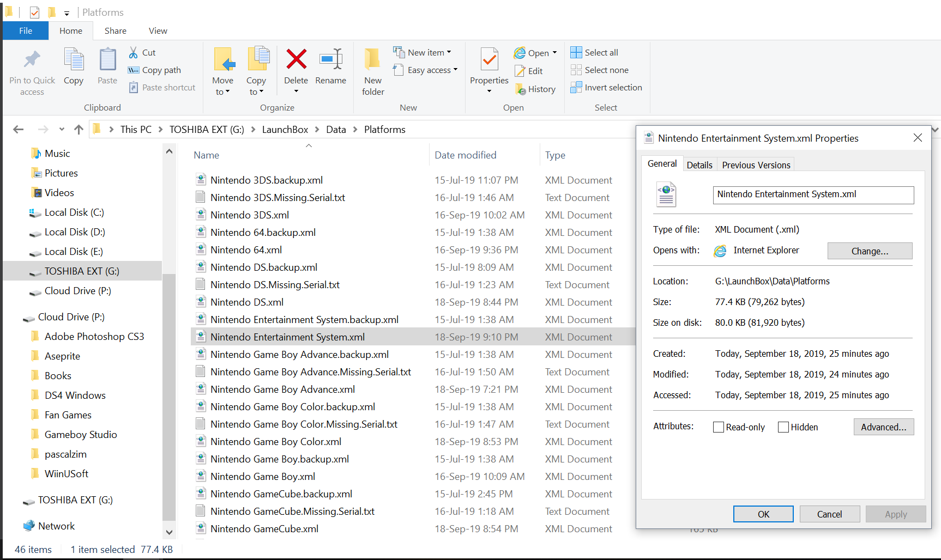Toggle the Hidden attribute checkbox
941x560 pixels.
click(783, 427)
